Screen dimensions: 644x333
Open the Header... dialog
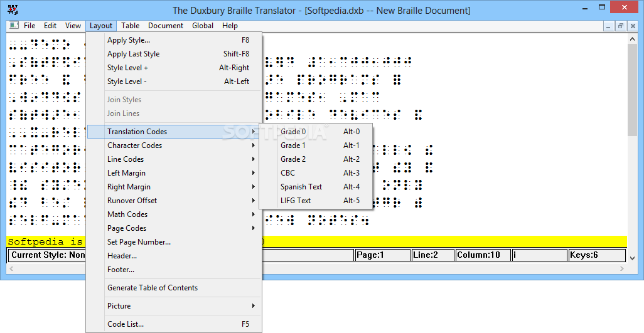[174, 256]
